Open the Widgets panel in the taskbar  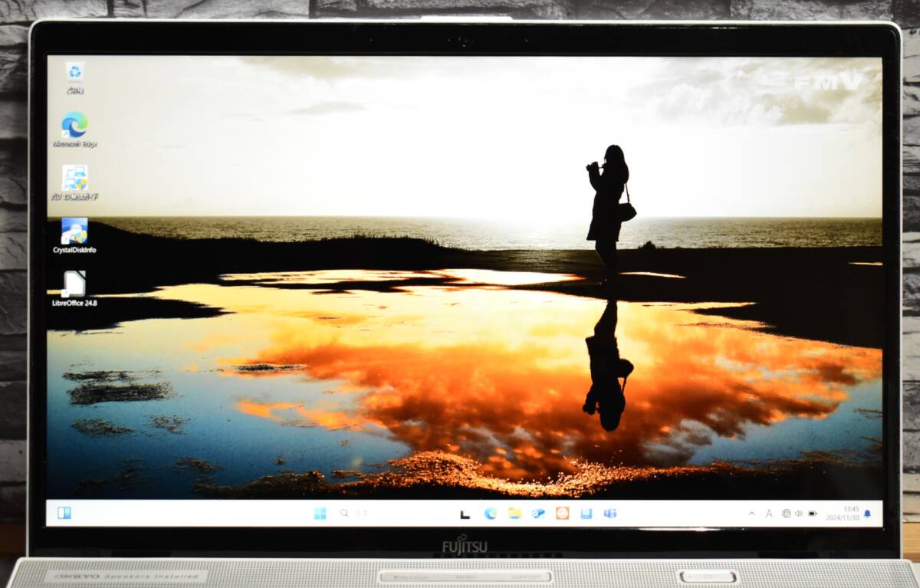(64, 513)
